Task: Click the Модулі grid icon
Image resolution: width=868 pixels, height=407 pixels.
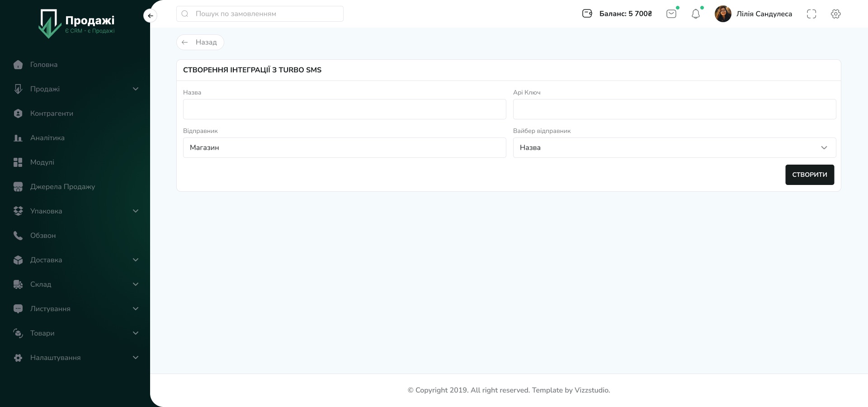Action: (18, 162)
